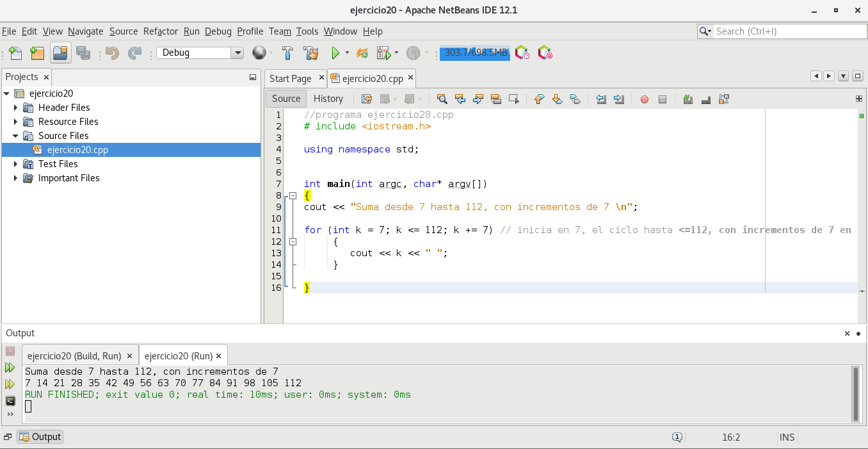Click the memory usage bar to collect garbage

click(474, 53)
